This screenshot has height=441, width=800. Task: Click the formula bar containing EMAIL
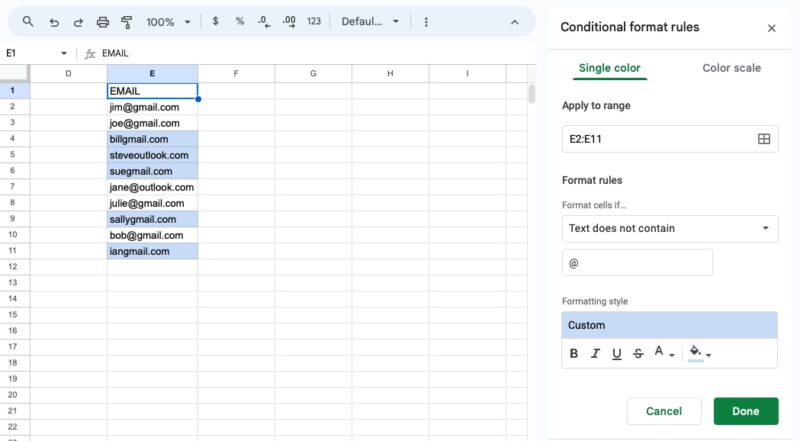[316, 53]
